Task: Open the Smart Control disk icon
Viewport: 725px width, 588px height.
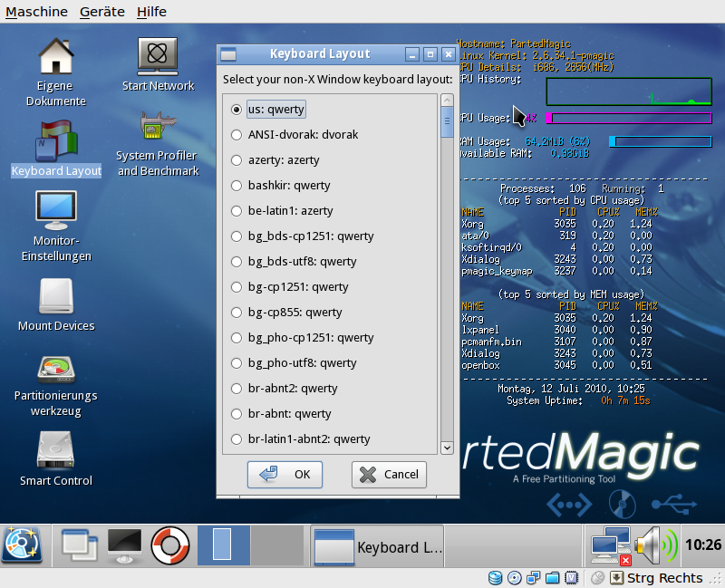Action: pos(55,451)
